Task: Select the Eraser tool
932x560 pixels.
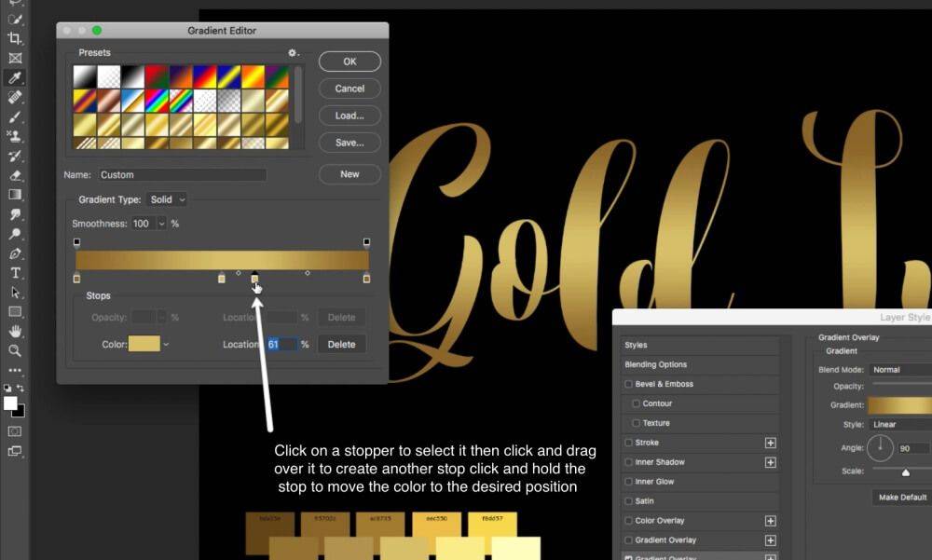Action: (15, 175)
